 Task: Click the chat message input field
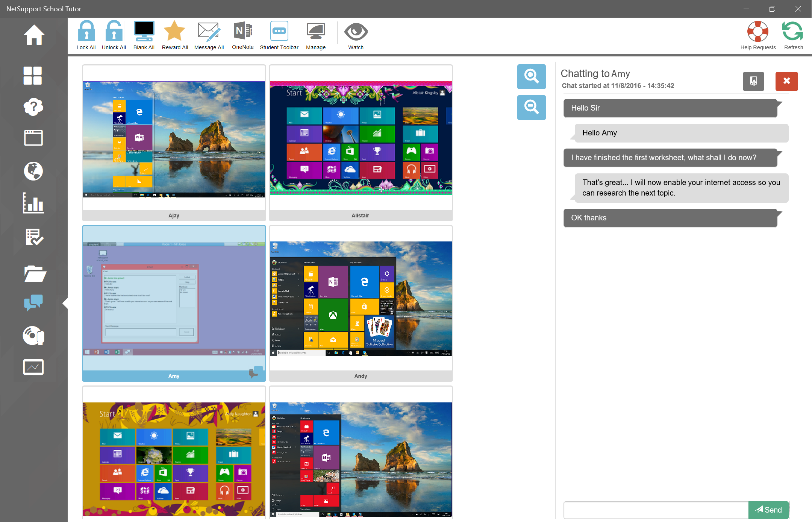655,510
